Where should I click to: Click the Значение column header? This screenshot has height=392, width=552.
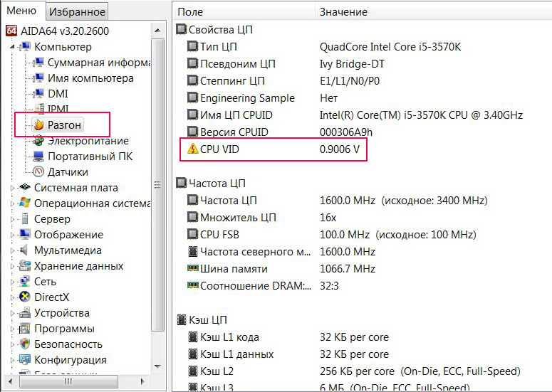click(434, 12)
